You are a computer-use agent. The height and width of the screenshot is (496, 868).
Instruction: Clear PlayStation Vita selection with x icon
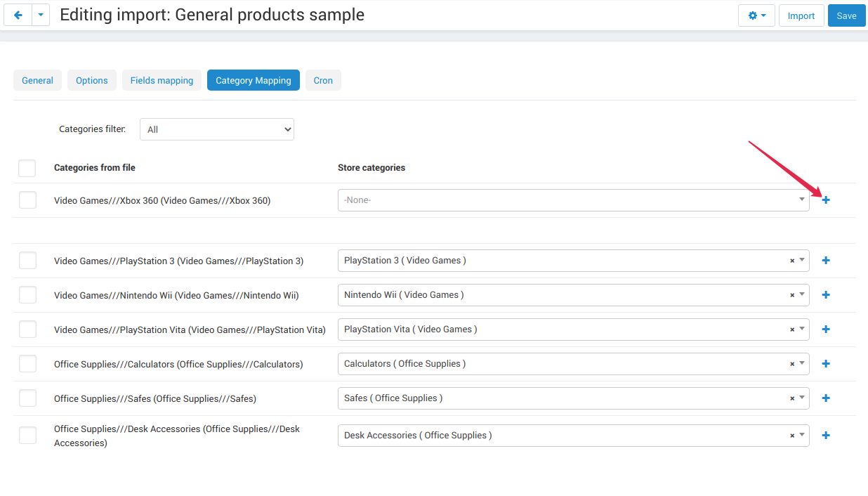click(x=792, y=329)
